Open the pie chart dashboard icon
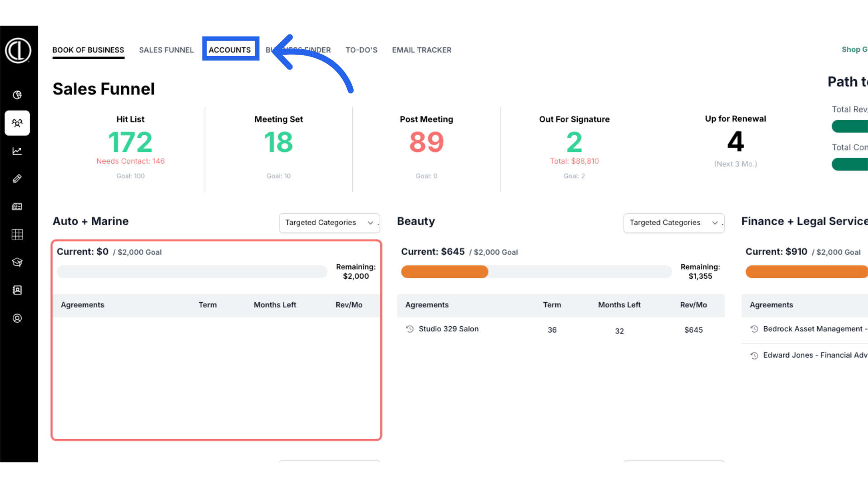The width and height of the screenshot is (868, 488). [17, 95]
